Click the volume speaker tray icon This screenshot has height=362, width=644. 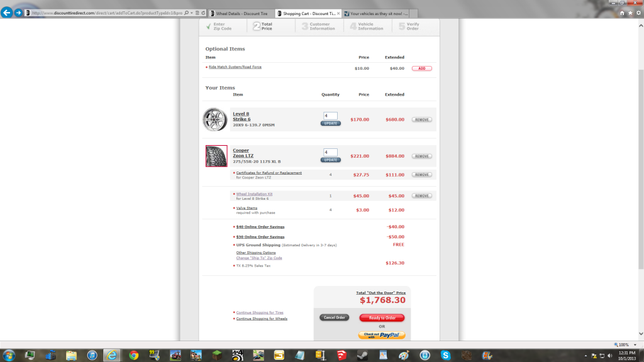click(x=610, y=356)
